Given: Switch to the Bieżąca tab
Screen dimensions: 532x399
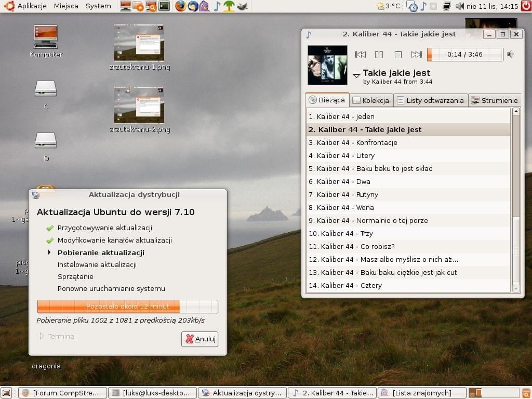Looking at the screenshot, I should click(327, 100).
